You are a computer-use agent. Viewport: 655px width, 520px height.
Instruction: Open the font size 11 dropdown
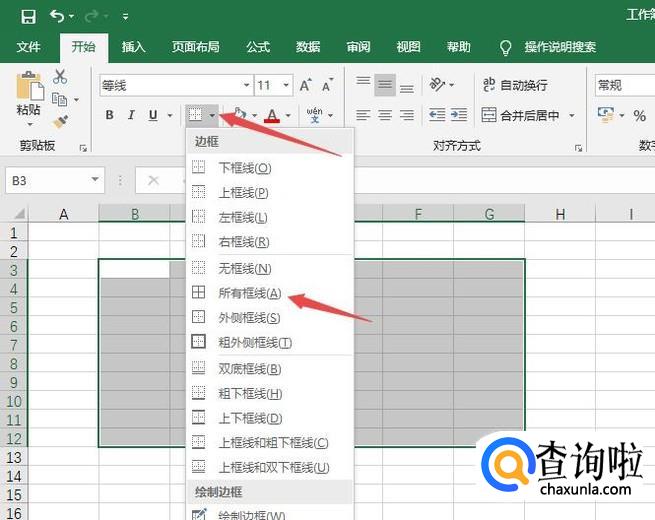pos(286,85)
